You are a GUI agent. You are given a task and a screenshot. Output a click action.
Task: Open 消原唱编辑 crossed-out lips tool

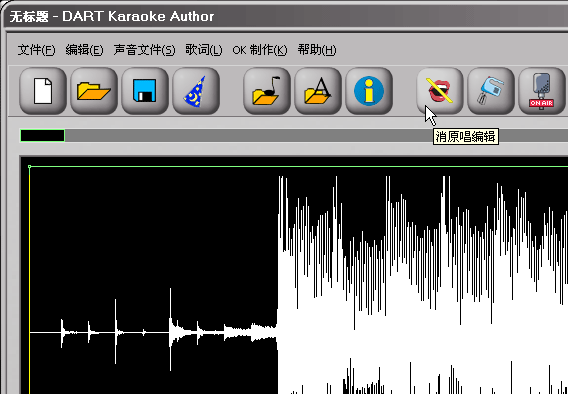coord(440,91)
